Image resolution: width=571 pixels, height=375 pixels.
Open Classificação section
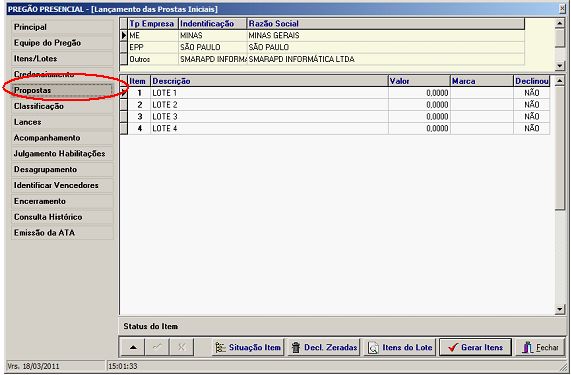[62, 106]
